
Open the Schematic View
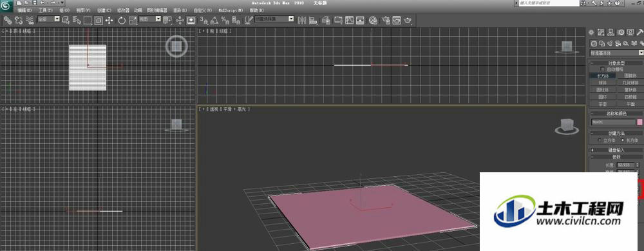click(360, 20)
